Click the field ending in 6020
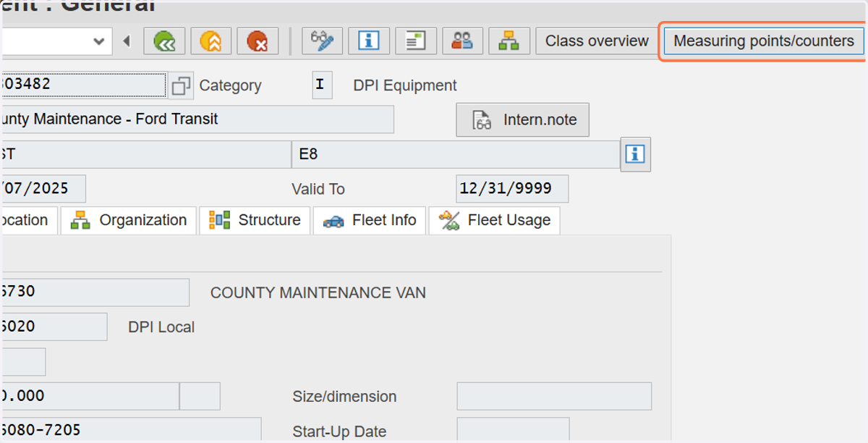Image resolution: width=868 pixels, height=443 pixels. pyautogui.click(x=55, y=326)
